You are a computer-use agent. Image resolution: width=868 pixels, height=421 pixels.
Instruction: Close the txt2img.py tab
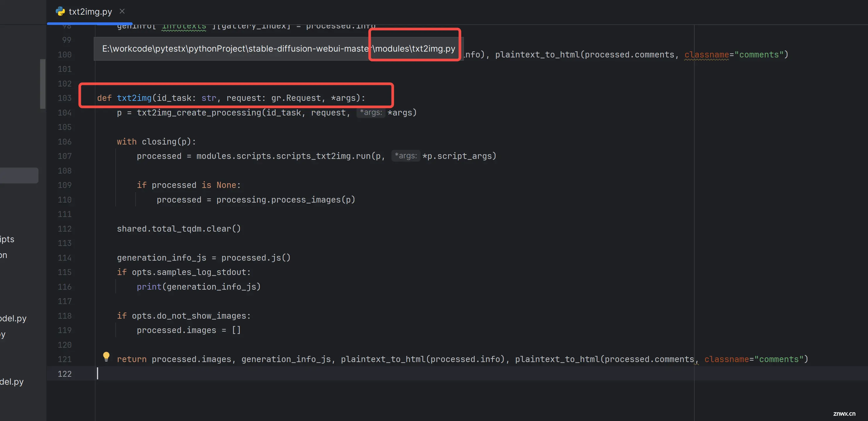[x=122, y=11]
